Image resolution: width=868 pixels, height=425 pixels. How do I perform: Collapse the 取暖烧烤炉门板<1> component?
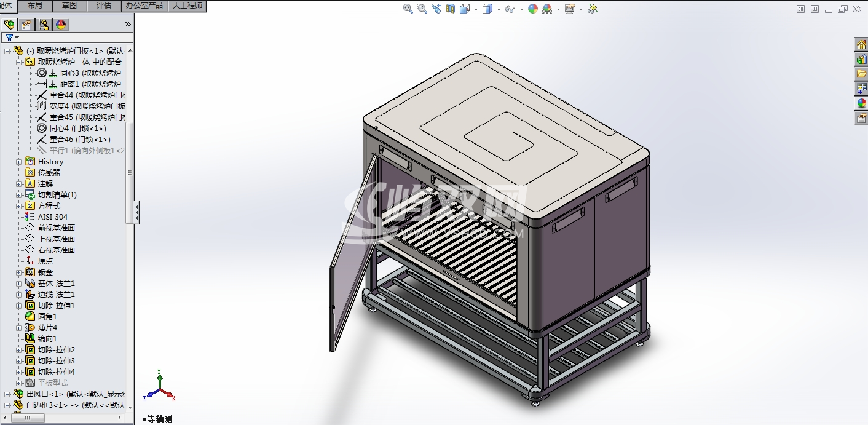7,51
